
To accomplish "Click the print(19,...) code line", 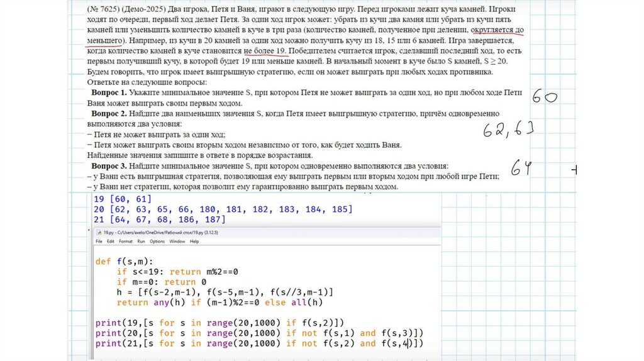I will point(219,323).
